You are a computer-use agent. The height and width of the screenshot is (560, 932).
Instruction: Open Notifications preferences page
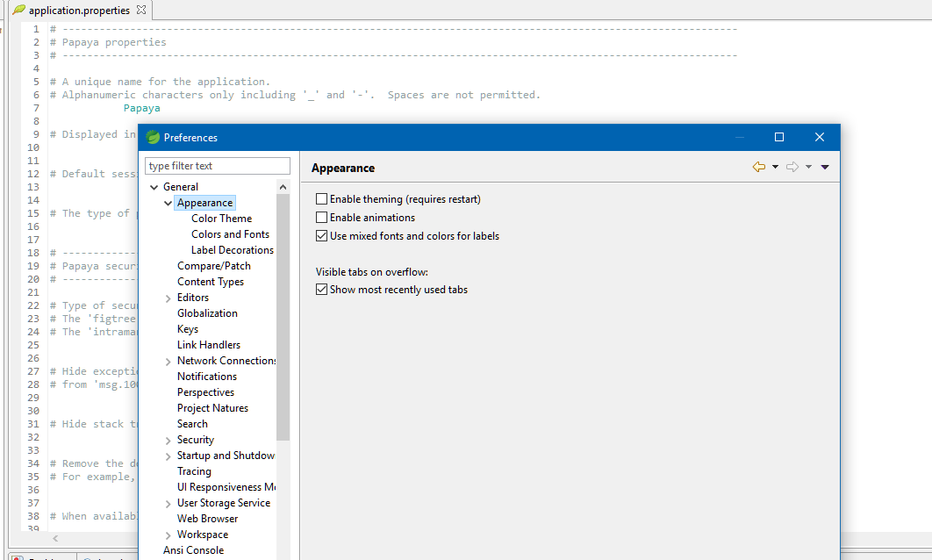point(207,377)
